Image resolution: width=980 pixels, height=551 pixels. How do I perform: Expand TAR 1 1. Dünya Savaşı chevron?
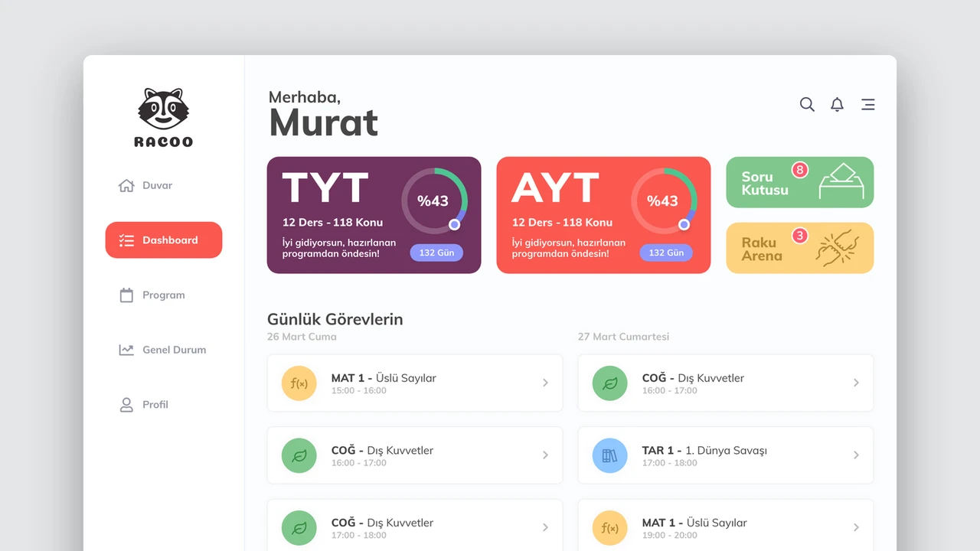pos(856,455)
